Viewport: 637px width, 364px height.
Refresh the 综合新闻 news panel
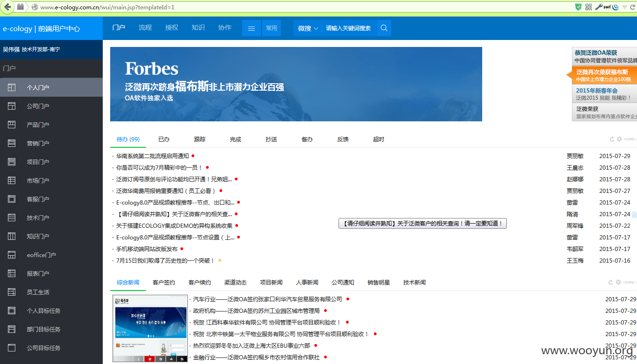[611, 282]
